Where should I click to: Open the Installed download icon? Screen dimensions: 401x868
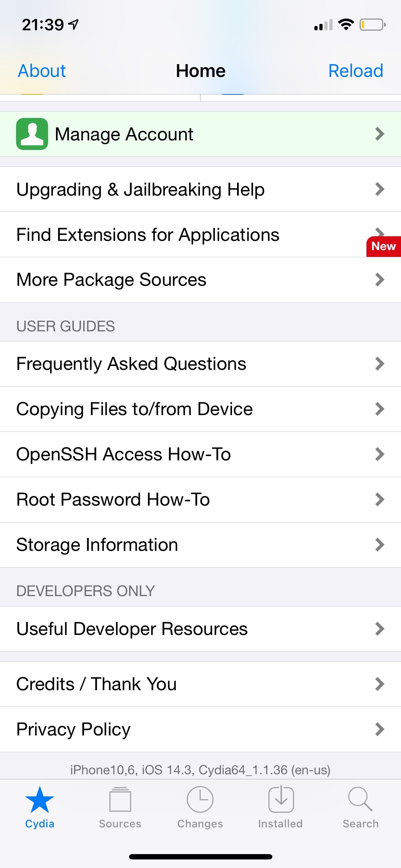(x=281, y=799)
